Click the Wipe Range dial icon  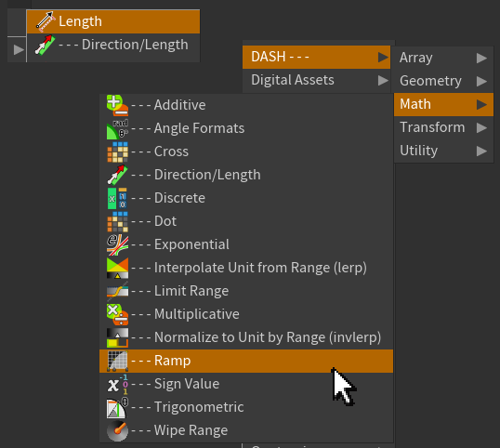pyautogui.click(x=117, y=430)
